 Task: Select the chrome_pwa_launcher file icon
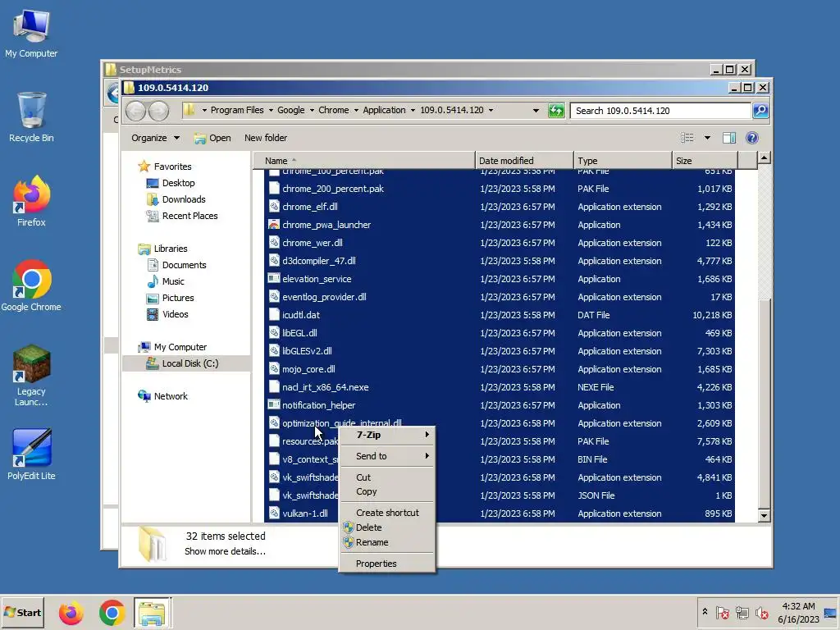point(274,225)
